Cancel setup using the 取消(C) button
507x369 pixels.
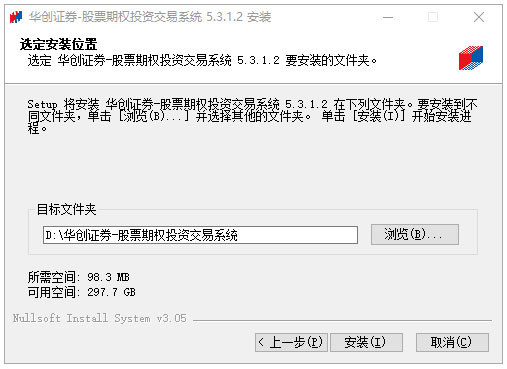452,342
